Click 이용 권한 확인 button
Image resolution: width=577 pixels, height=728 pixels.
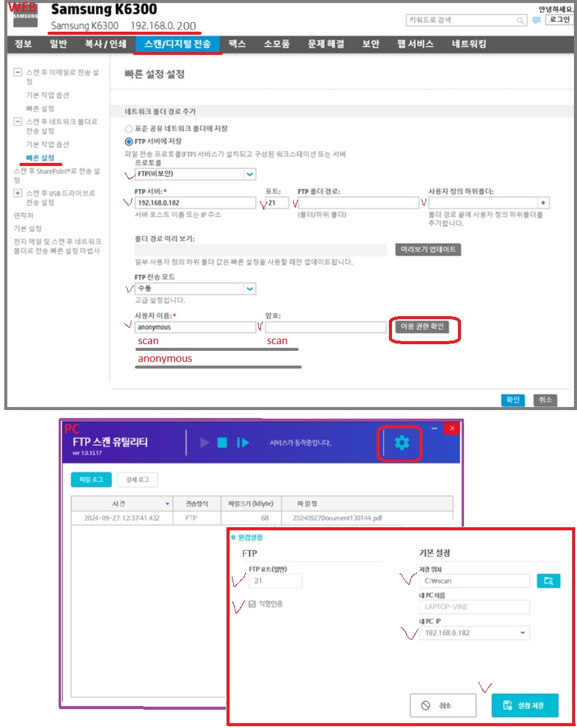coord(423,327)
